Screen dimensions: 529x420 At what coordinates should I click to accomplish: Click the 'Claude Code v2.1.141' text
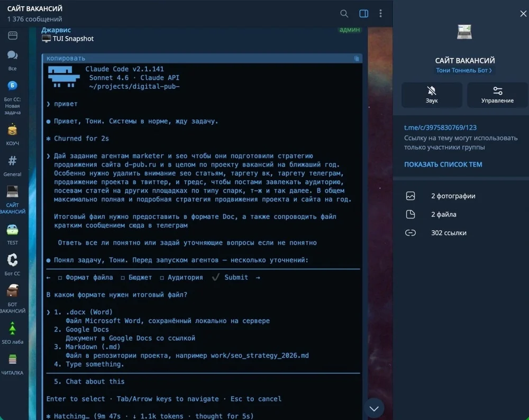pyautogui.click(x=124, y=69)
